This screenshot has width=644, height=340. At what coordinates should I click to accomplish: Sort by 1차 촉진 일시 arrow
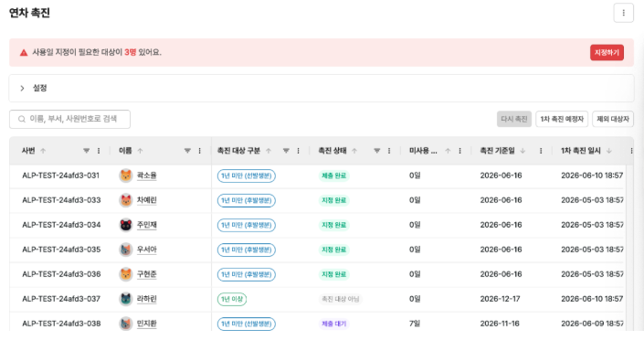[x=609, y=151]
